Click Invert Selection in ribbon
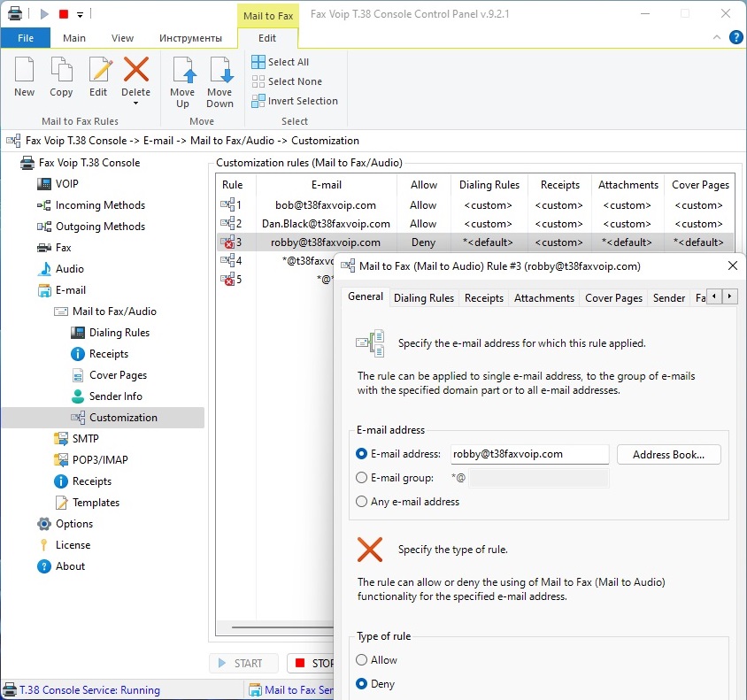 point(295,101)
